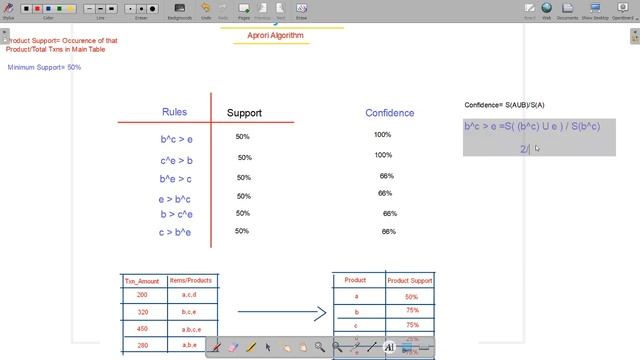Click the Product Support table header
This screenshot has height=360, width=640.
[x=409, y=281]
